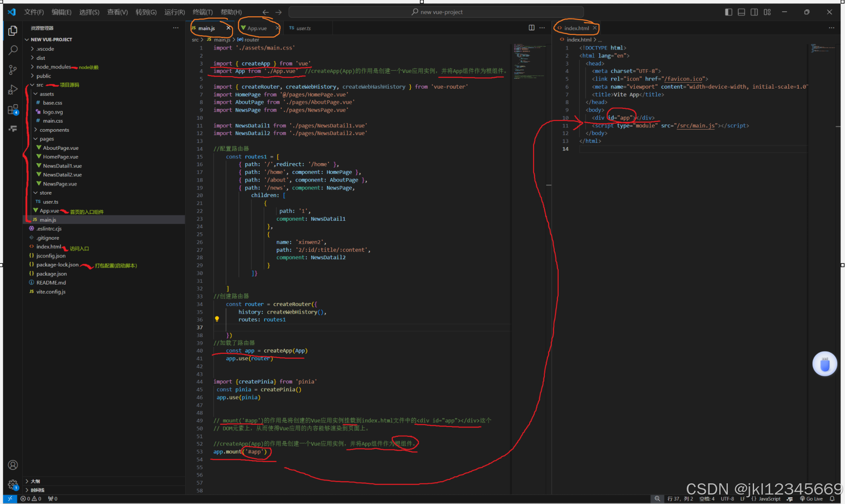Open vite.config.js in explorer
Image resolution: width=845 pixels, height=504 pixels.
[x=51, y=292]
